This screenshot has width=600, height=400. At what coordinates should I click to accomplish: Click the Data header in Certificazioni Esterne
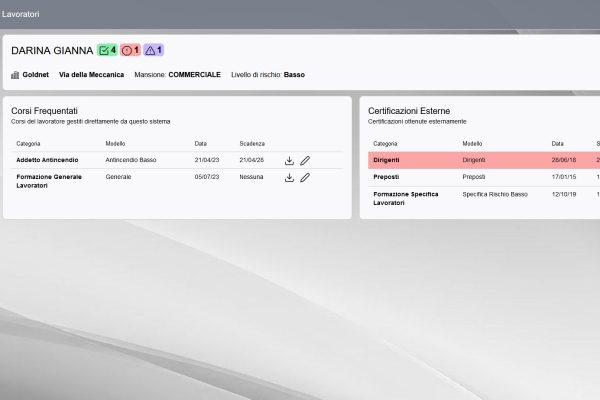tap(558, 144)
